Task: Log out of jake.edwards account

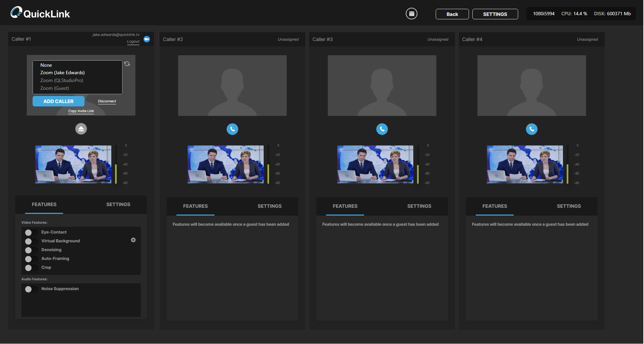Action: 133,42
